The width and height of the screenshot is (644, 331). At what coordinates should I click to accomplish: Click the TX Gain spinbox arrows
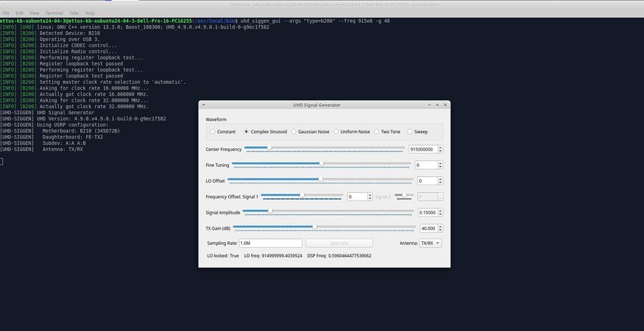click(440, 229)
